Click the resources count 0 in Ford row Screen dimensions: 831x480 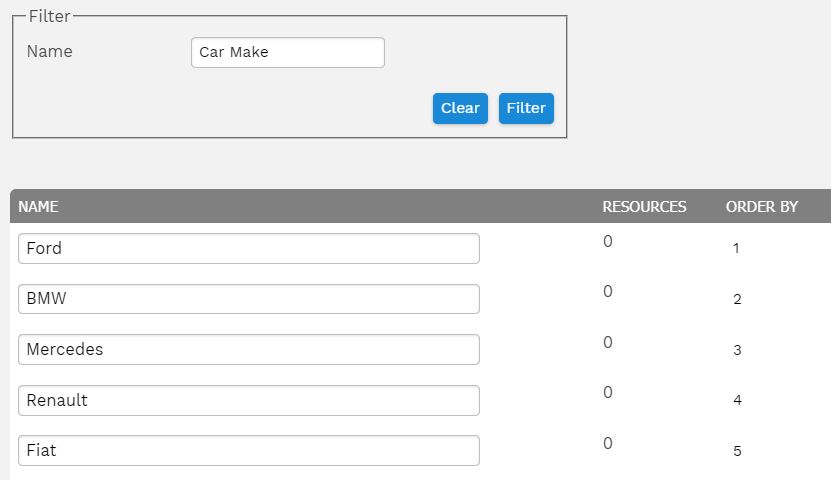(x=608, y=242)
